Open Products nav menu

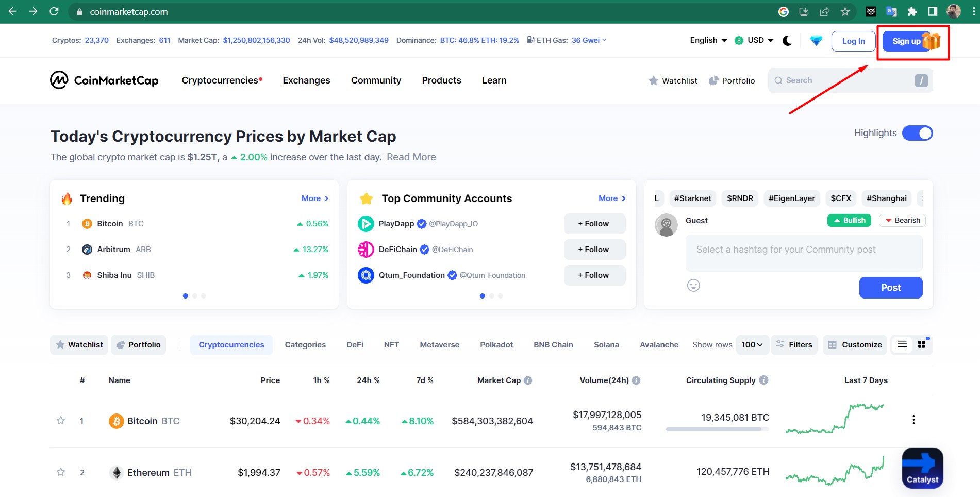pos(441,80)
